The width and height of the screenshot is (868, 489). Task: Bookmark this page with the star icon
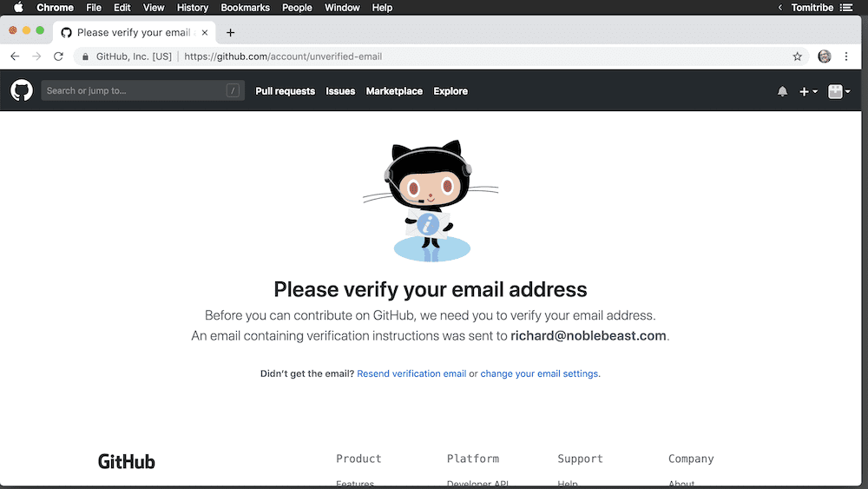[797, 56]
